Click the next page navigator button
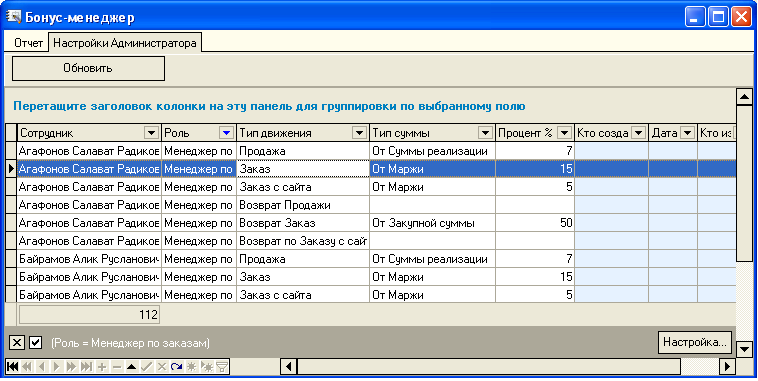 tap(72, 366)
